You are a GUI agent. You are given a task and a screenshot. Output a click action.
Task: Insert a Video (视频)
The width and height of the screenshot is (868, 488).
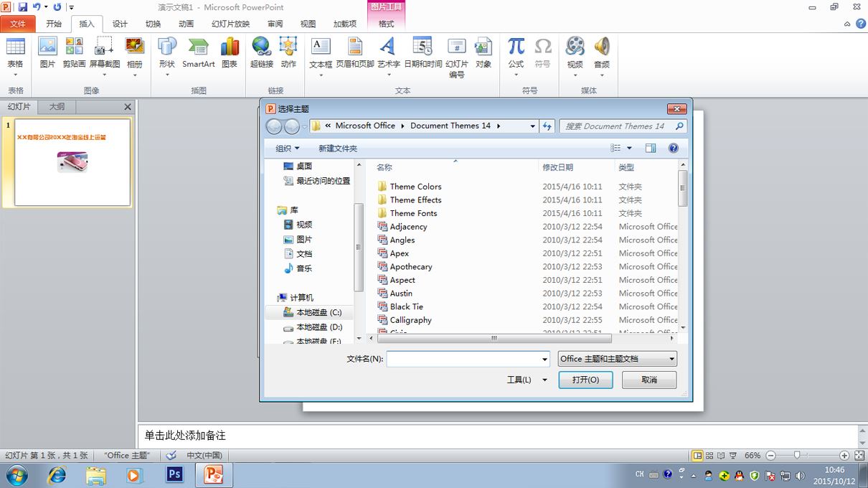click(x=575, y=56)
